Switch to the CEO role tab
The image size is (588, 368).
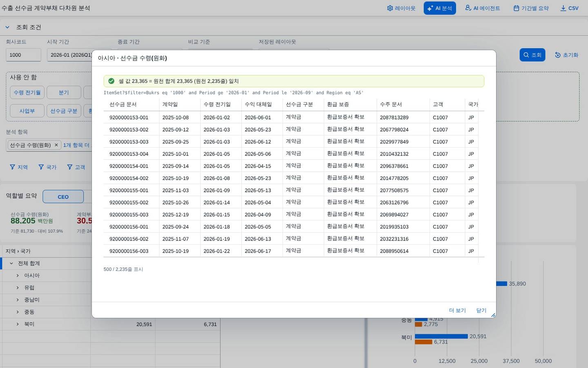pos(63,197)
